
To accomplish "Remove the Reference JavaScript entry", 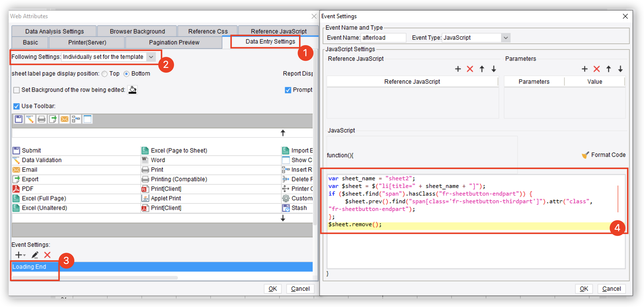I will pyautogui.click(x=470, y=69).
